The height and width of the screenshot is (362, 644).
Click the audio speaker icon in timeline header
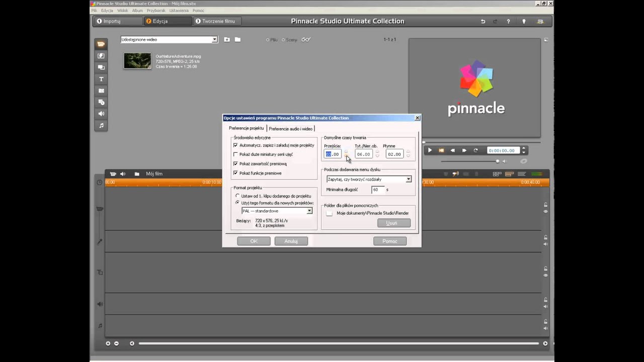123,174
